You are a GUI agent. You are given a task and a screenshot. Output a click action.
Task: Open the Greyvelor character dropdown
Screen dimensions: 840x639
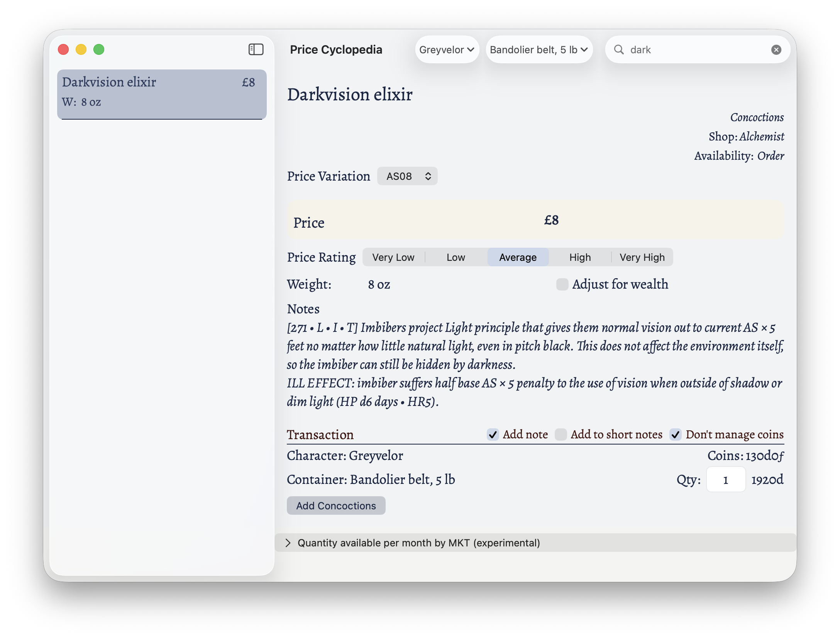447,50
